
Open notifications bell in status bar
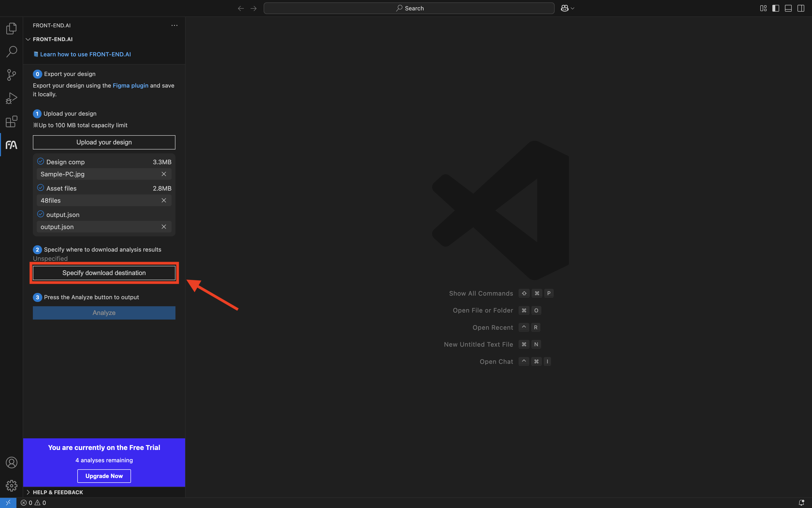tap(801, 503)
